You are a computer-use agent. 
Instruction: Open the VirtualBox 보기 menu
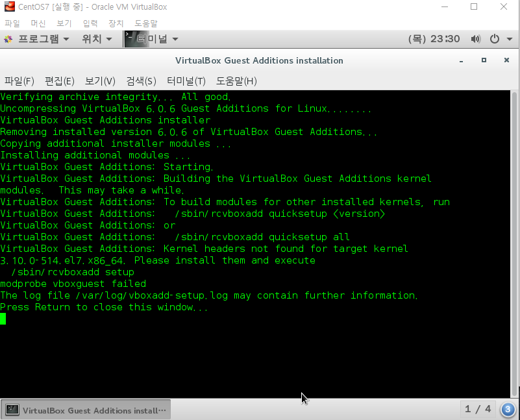point(64,23)
